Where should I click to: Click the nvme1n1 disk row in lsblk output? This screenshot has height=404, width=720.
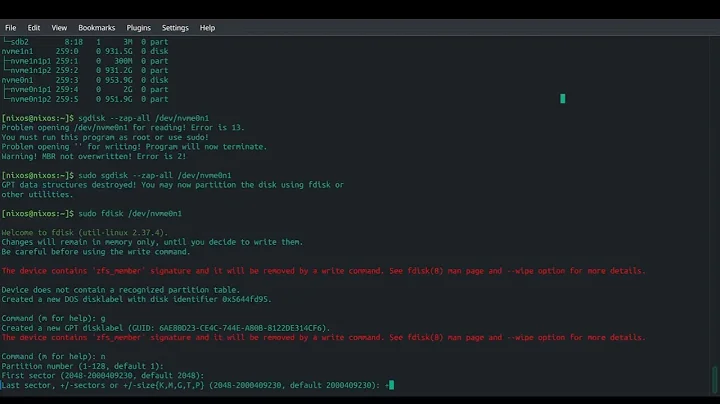[85, 51]
